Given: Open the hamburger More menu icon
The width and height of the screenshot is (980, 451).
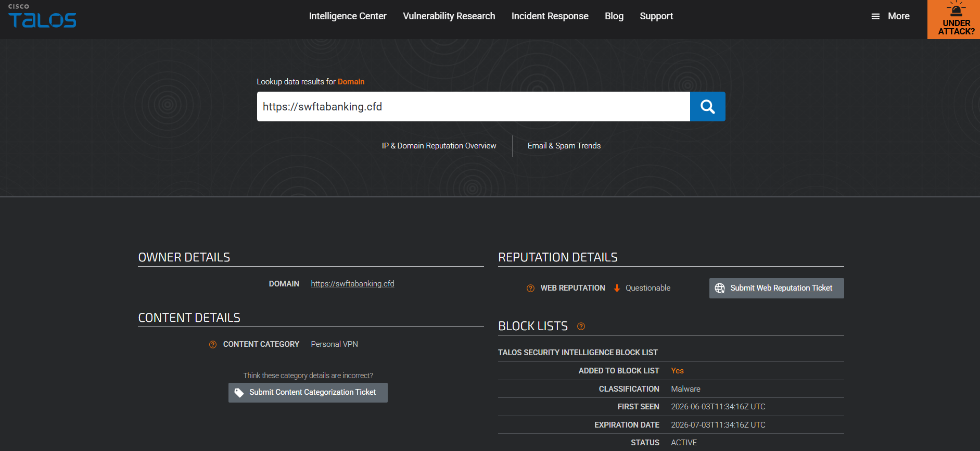Looking at the screenshot, I should (x=875, y=17).
